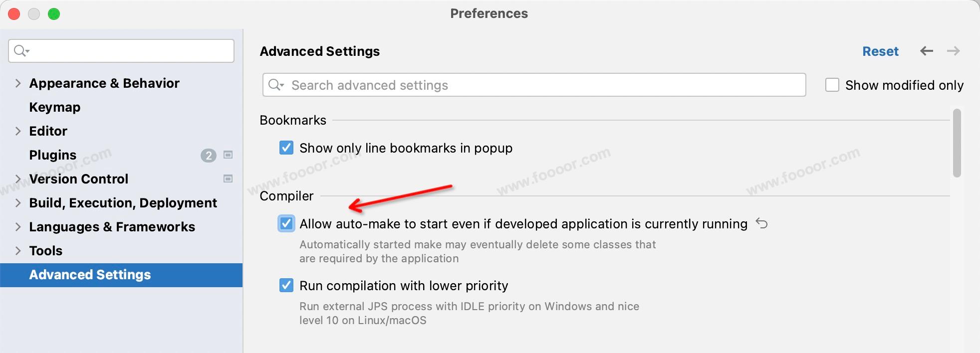This screenshot has width=980, height=353.
Task: Click the Plugins update count badge
Action: (208, 156)
